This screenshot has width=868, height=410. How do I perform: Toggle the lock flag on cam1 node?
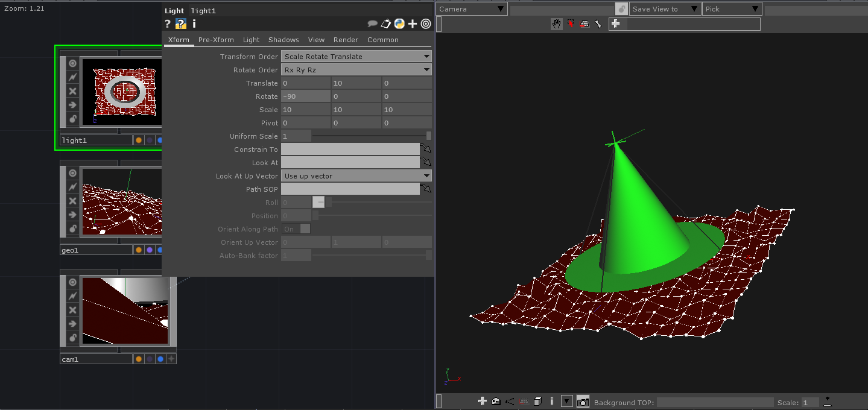(72, 338)
